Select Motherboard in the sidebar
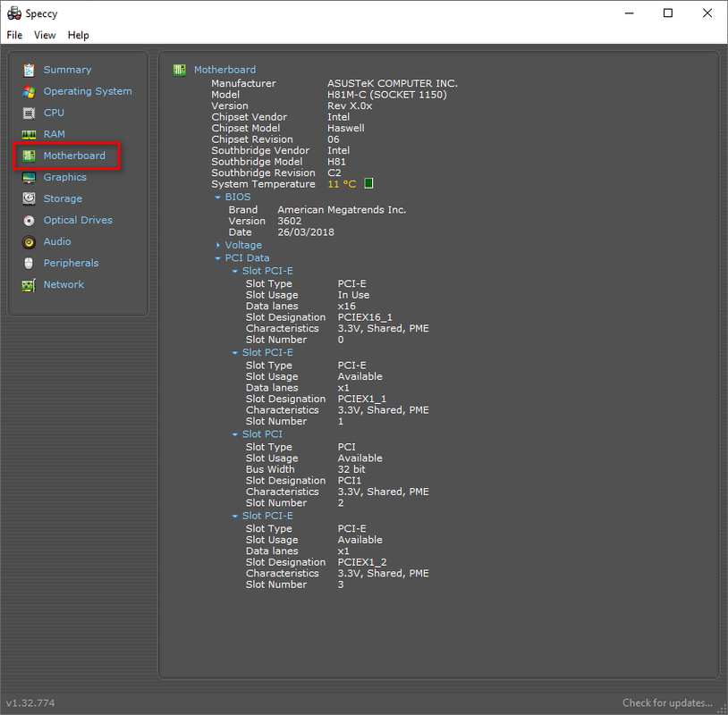Image resolution: width=728 pixels, height=715 pixels. [x=74, y=156]
